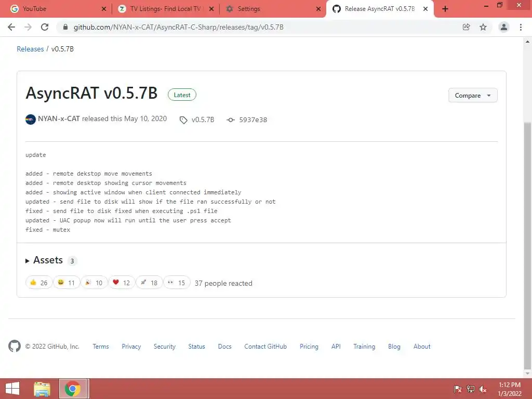Open the Security footer link
The height and width of the screenshot is (399, 532).
(165, 347)
